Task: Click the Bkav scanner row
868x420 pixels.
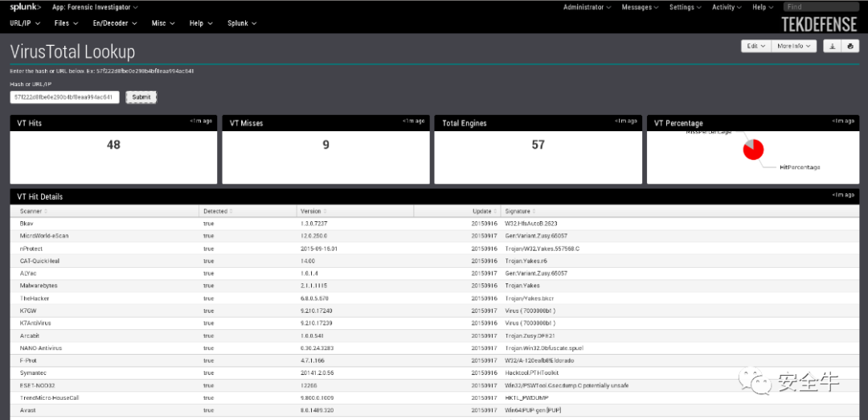Action: pos(434,224)
